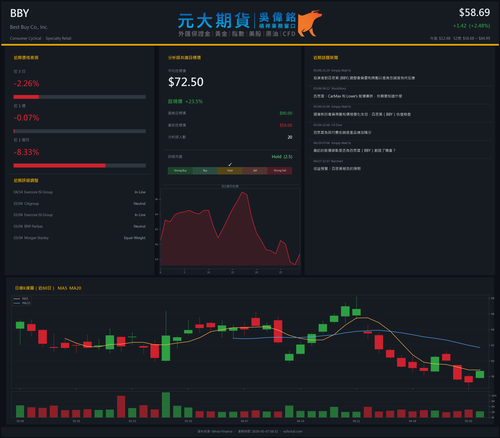
Task: Click the -2.26% three-day performance value
Action: click(x=26, y=83)
